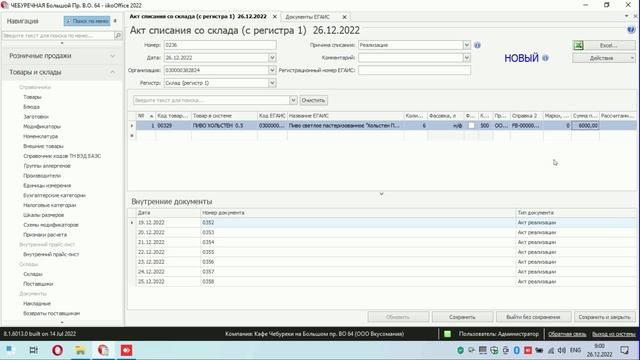Viewport: 640px width, 360px height.
Task: Open the Комментарий dropdown
Action: coord(467,58)
